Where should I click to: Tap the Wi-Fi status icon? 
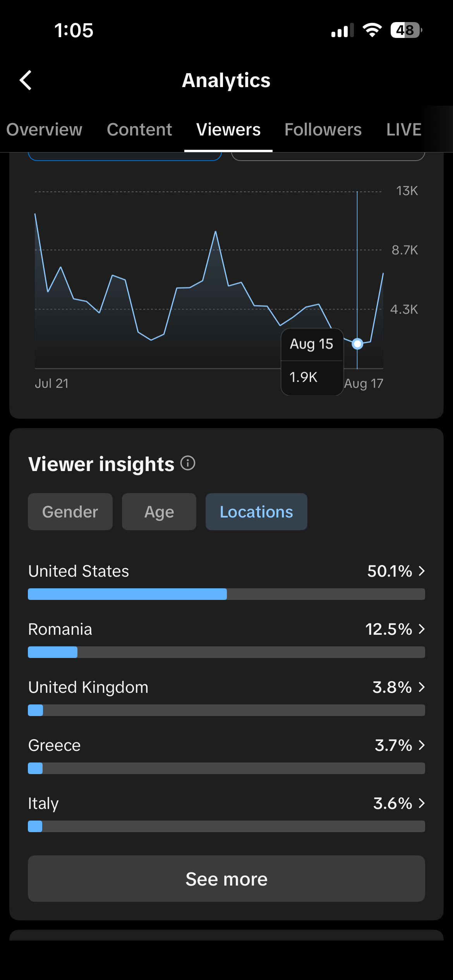(372, 30)
